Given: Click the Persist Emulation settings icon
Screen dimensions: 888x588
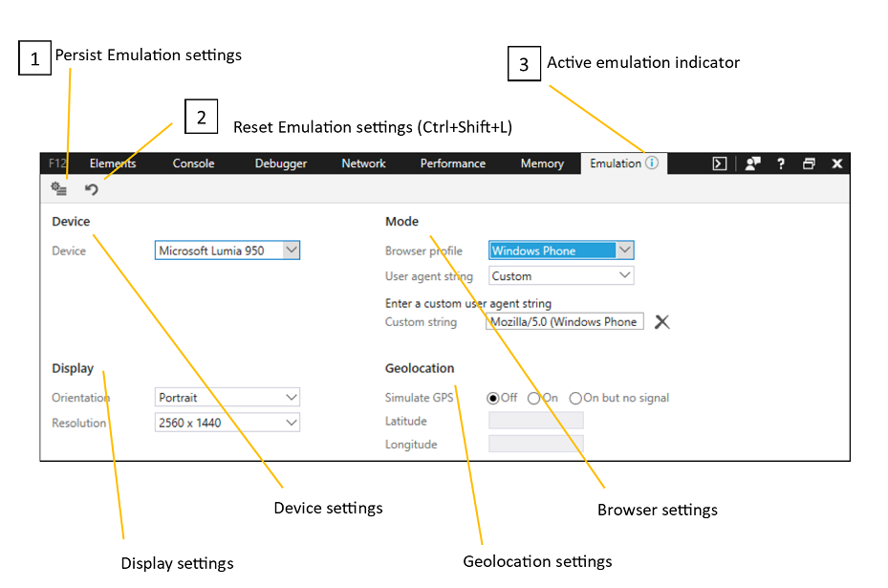Looking at the screenshot, I should point(59,189).
